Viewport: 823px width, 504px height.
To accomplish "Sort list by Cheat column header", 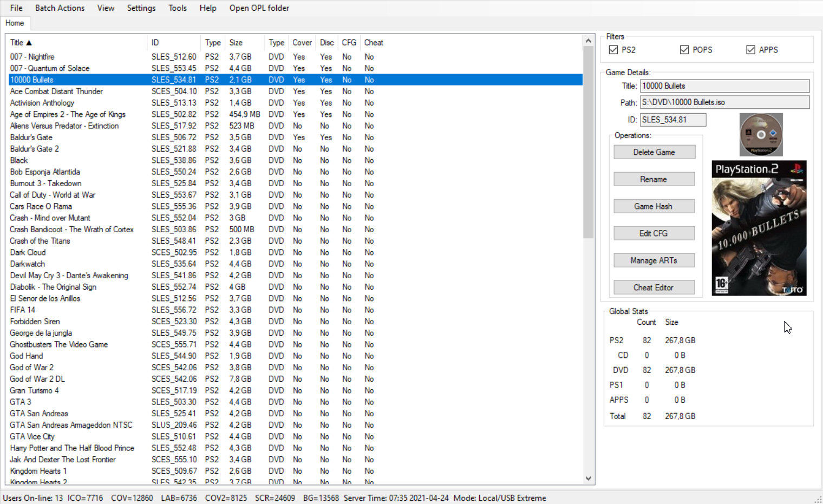I will coord(374,43).
